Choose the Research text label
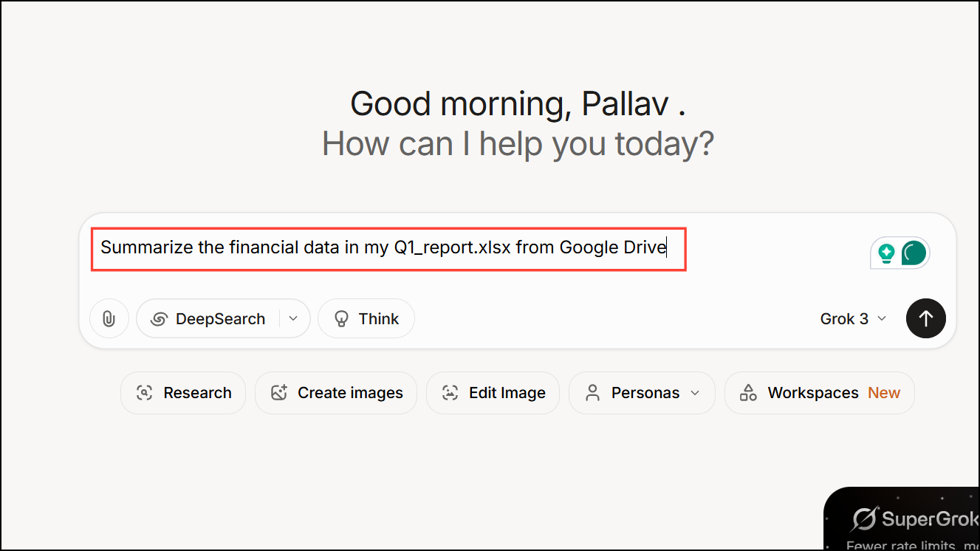Viewport: 980px width, 551px height. coord(197,393)
